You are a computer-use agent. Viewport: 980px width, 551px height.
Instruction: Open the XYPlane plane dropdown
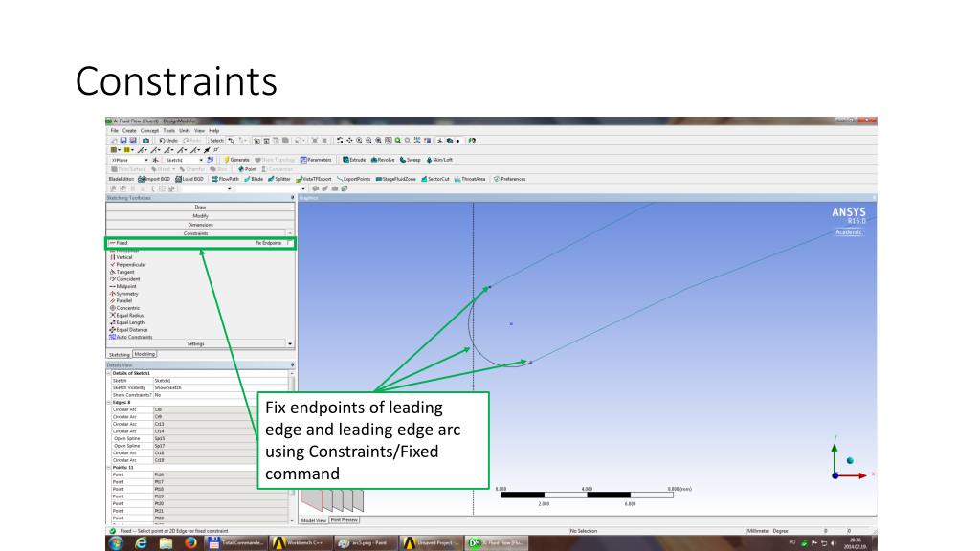(x=145, y=160)
